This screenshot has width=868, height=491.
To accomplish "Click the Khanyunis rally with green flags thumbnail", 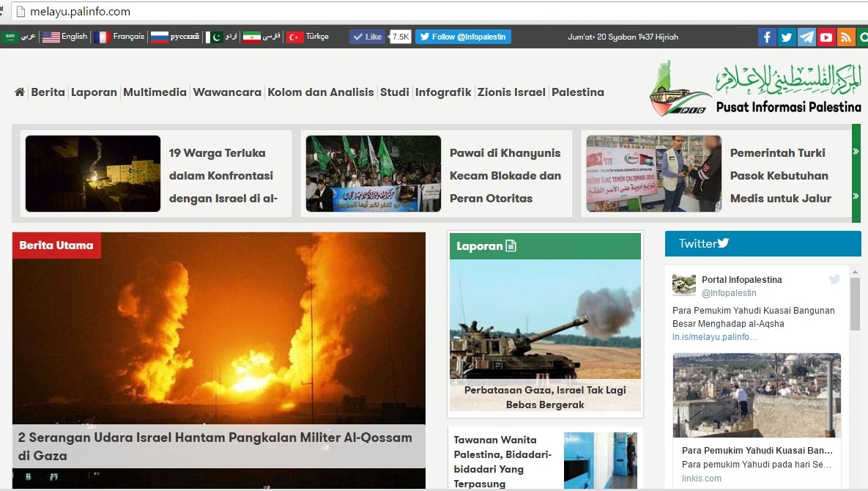I will click(x=374, y=174).
